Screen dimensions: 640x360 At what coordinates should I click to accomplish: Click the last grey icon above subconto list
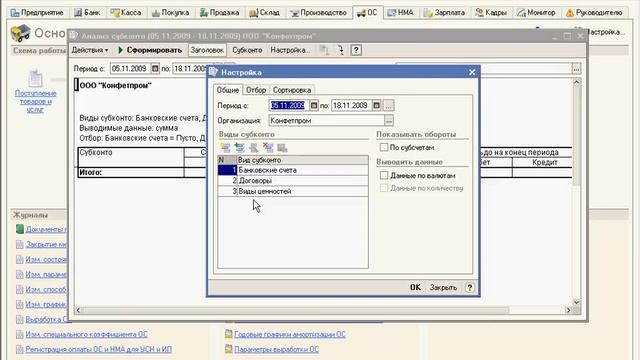[x=282, y=148]
